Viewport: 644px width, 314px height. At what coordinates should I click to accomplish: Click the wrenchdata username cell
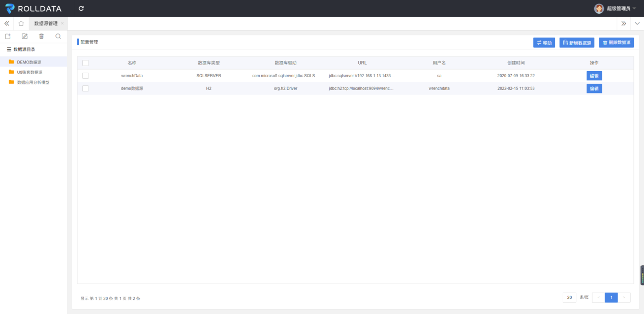pyautogui.click(x=439, y=88)
